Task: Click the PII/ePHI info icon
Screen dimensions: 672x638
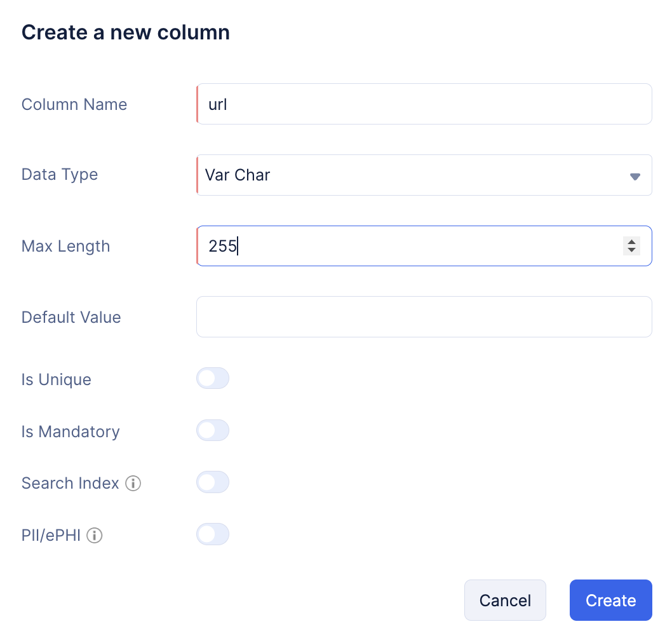Action: [x=94, y=535]
